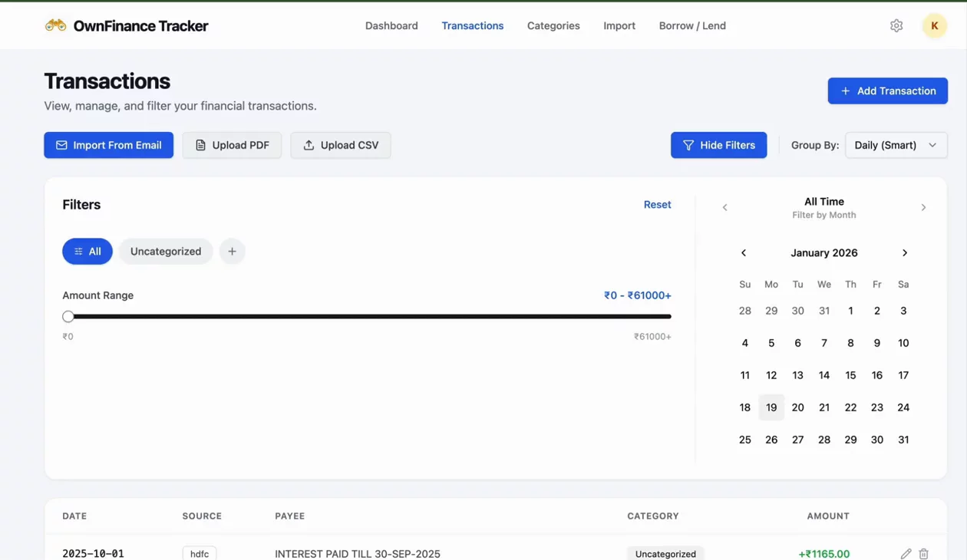Open the user avatar K
This screenshot has width=967, height=560.
pos(934,25)
